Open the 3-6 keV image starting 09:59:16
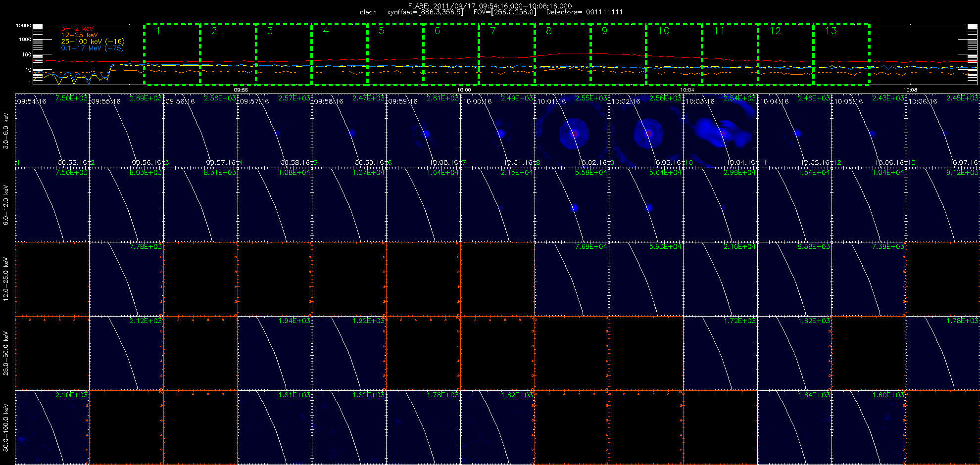The width and height of the screenshot is (980, 465). point(423,131)
